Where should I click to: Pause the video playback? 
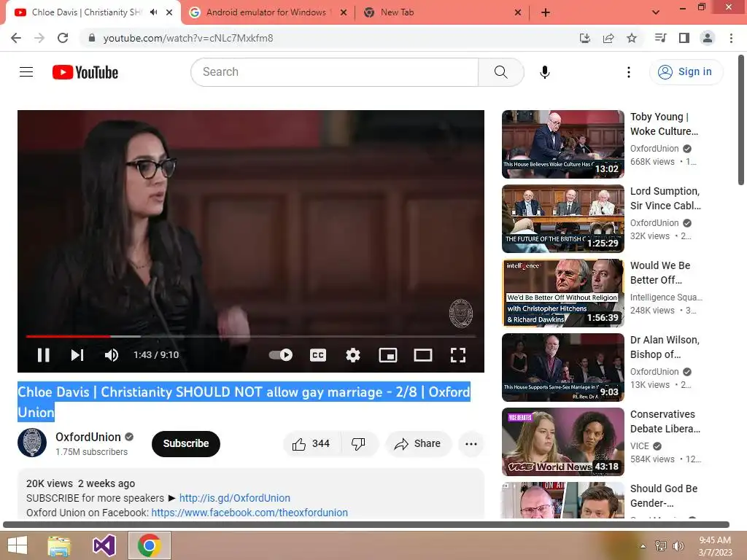pos(43,355)
